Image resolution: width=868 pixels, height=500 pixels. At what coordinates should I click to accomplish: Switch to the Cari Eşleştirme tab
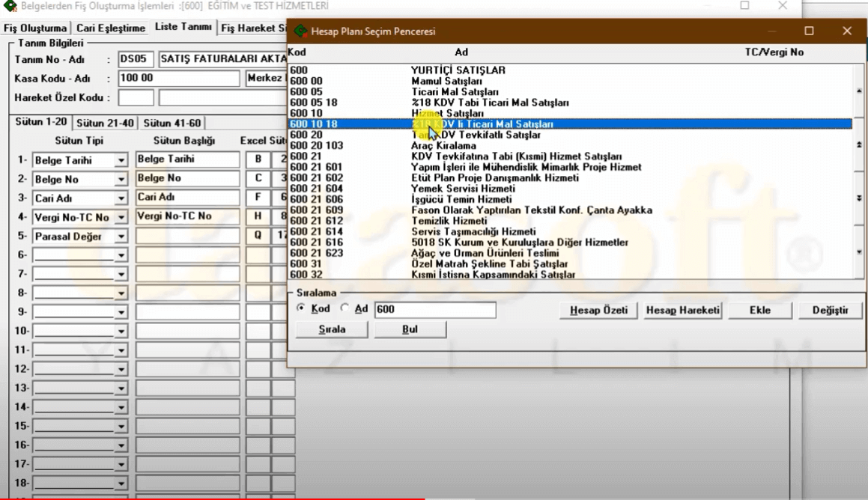coord(111,28)
